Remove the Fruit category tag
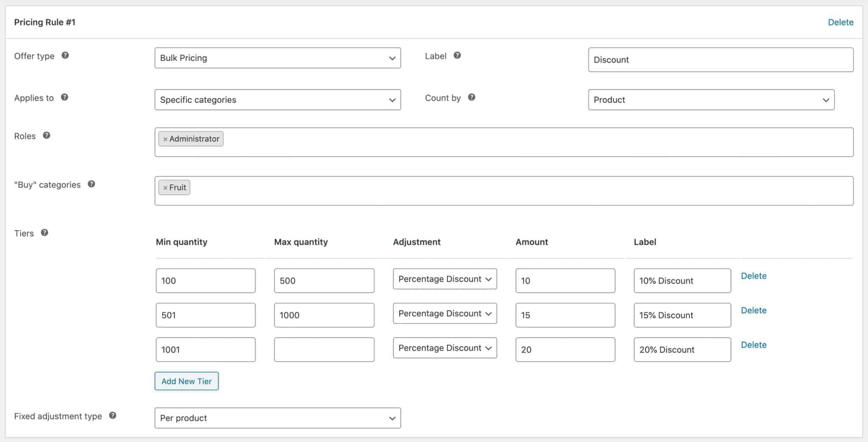868x442 pixels. pos(165,188)
